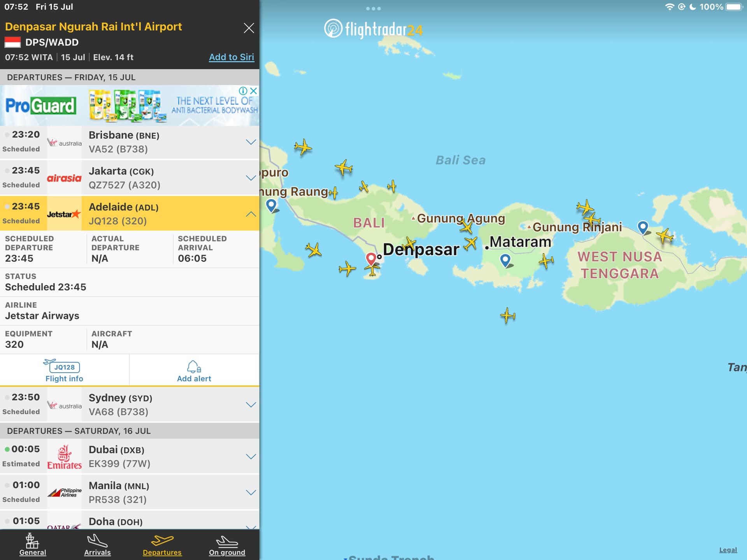Viewport: 747px width, 560px height.
Task: Close the Denpasar airport panel
Action: (249, 28)
